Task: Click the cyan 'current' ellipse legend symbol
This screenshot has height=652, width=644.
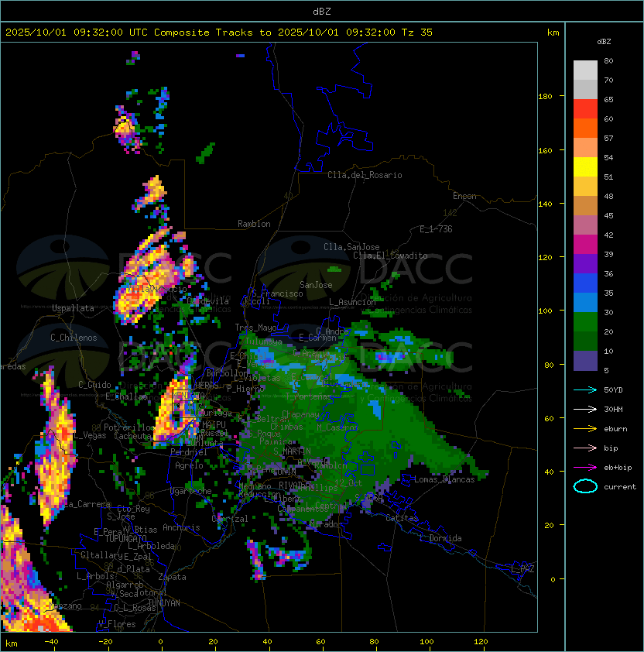Action: (585, 486)
